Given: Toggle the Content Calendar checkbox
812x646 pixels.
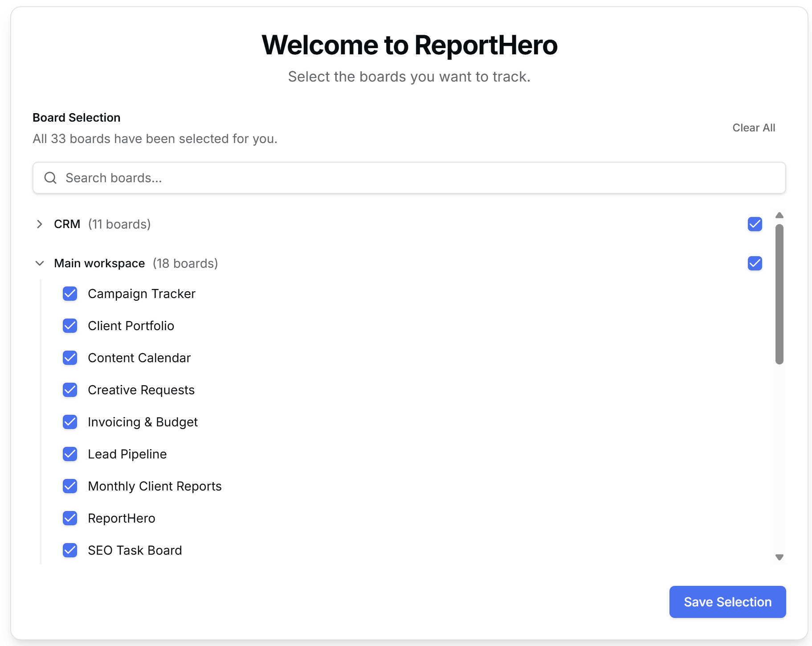Looking at the screenshot, I should (70, 358).
